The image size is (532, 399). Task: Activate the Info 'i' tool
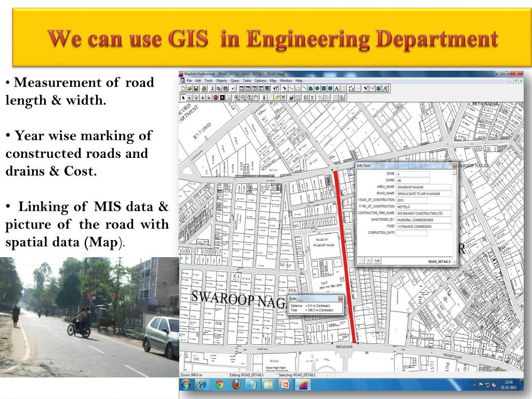[x=264, y=98]
